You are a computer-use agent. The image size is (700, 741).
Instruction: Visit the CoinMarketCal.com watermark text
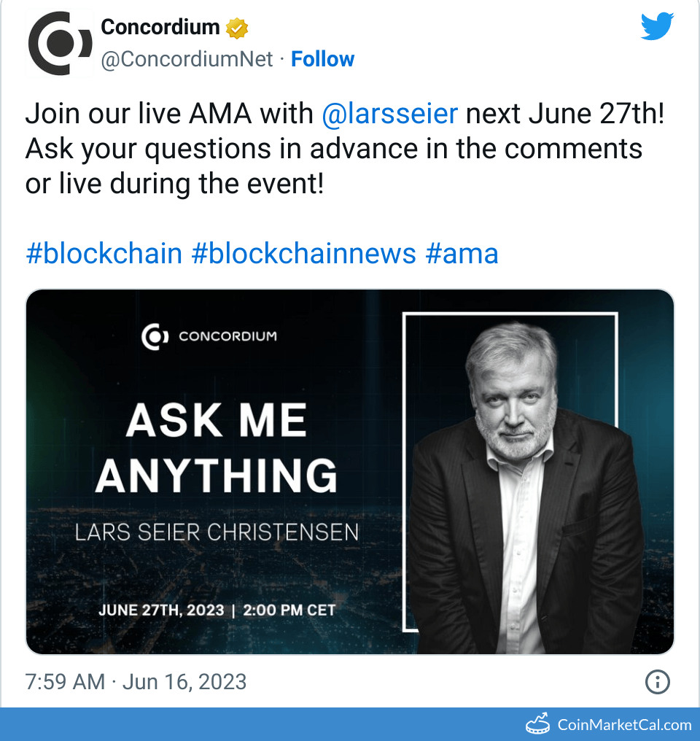pyautogui.click(x=624, y=724)
